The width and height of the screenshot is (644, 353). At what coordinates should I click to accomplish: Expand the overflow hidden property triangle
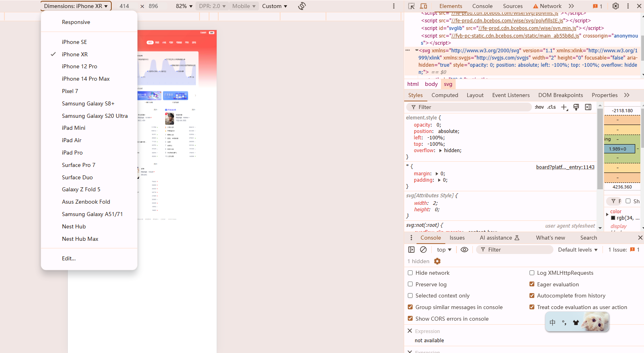(441, 151)
